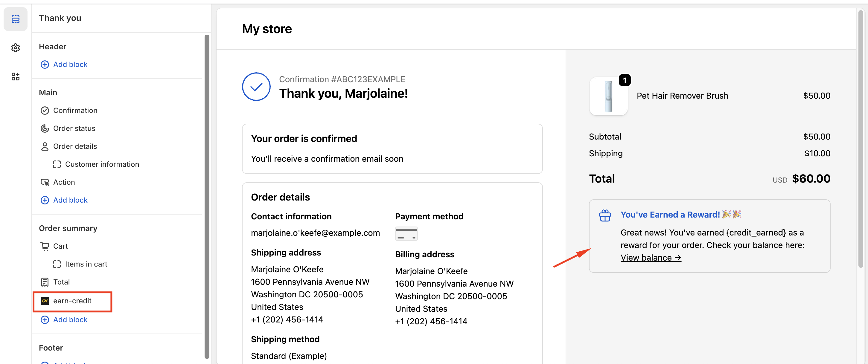The height and width of the screenshot is (364, 868).
Task: Click the earn-credit app block icon
Action: click(x=45, y=301)
